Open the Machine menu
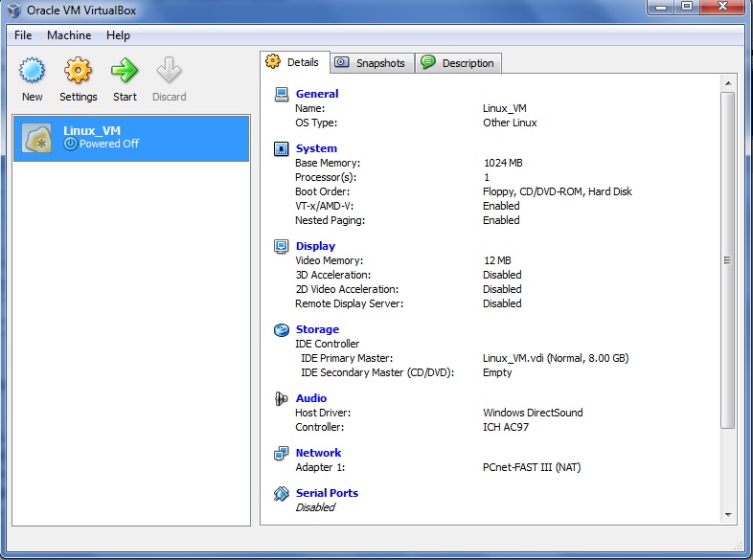 (x=69, y=35)
